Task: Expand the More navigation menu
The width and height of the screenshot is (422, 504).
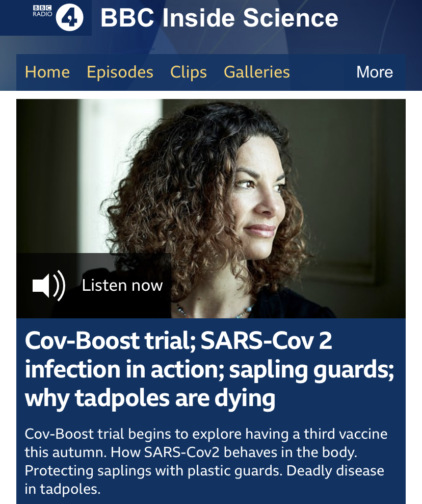Action: pos(375,72)
